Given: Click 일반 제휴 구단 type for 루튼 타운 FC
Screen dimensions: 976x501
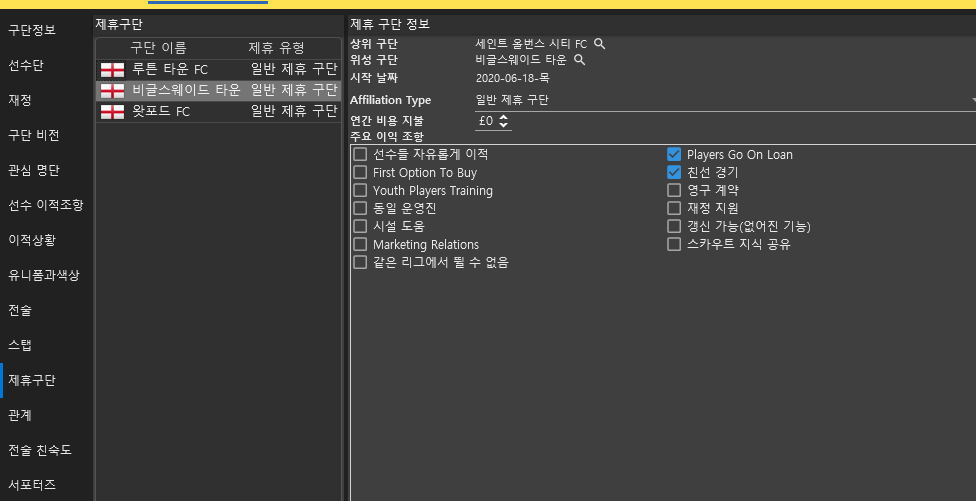Looking at the screenshot, I should pyautogui.click(x=294, y=70).
